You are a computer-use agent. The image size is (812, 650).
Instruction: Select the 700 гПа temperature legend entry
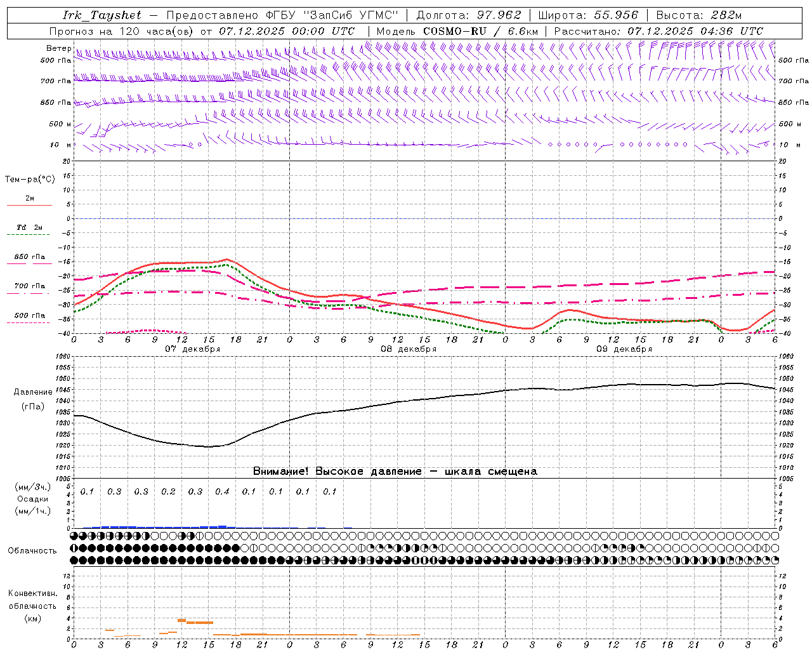coord(29,286)
